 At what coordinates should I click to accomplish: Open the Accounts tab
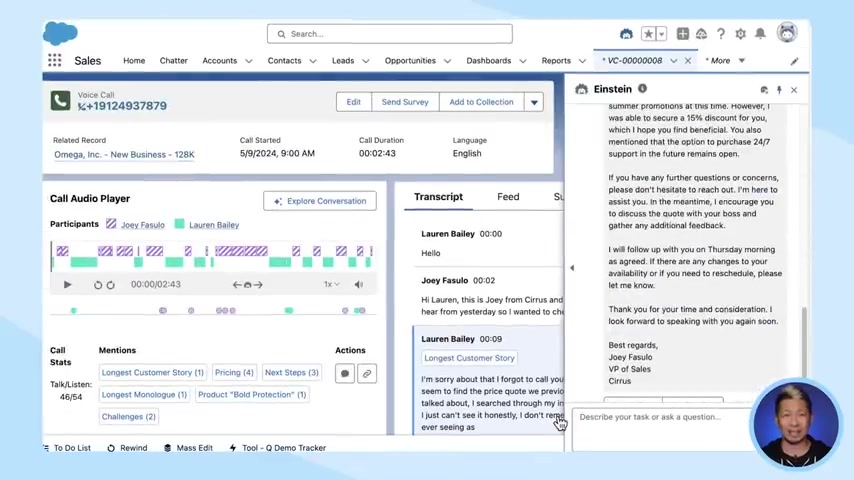pos(219,60)
